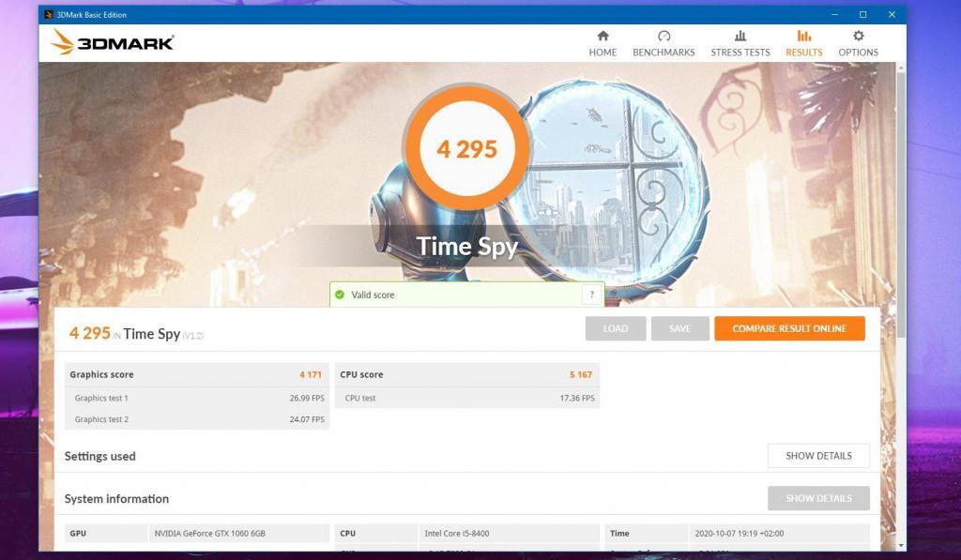Click the scrollbar down arrow

(x=901, y=545)
